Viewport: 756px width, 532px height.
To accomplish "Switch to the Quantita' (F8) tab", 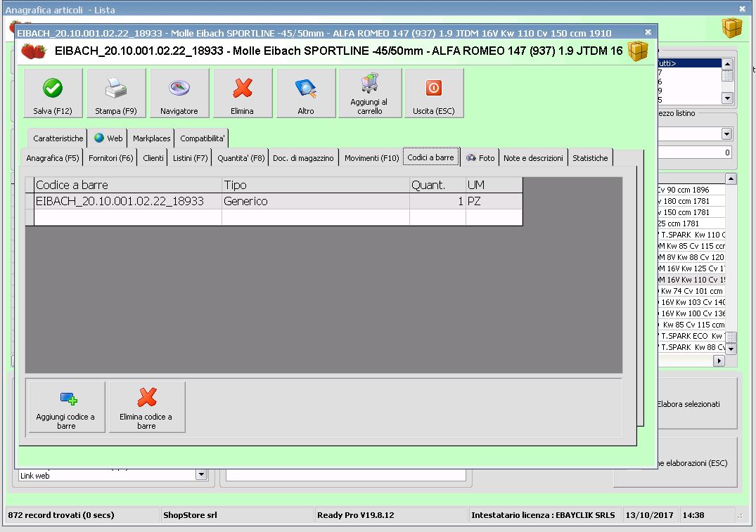I will 241,158.
